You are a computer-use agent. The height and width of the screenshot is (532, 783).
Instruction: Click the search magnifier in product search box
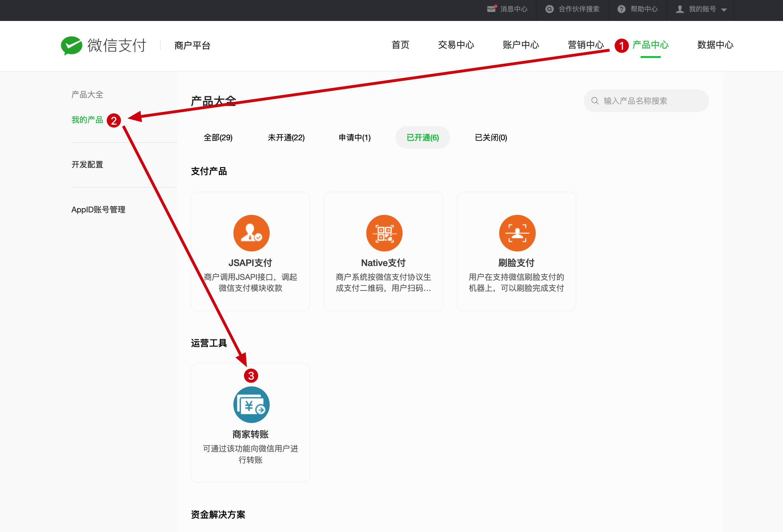coord(595,101)
